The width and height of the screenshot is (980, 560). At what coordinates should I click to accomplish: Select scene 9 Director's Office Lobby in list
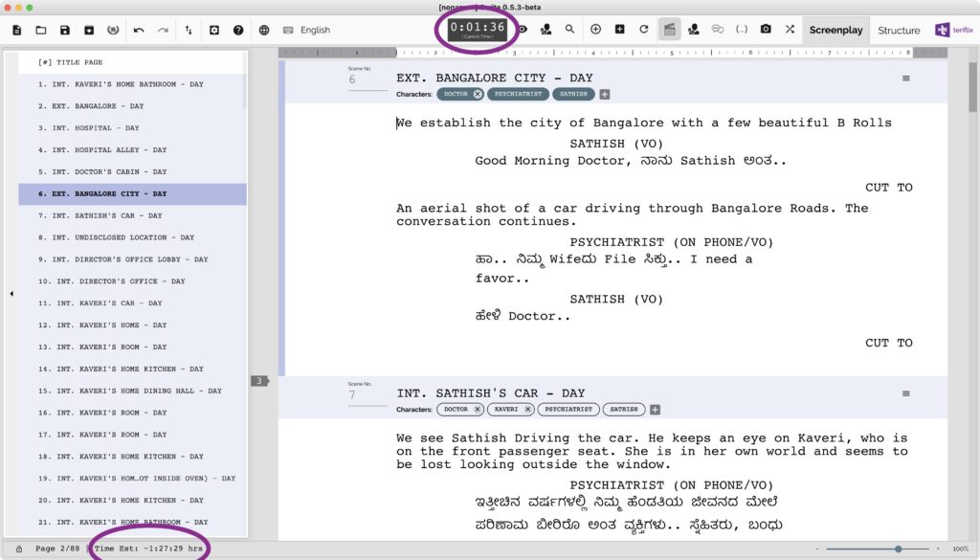[x=122, y=259]
